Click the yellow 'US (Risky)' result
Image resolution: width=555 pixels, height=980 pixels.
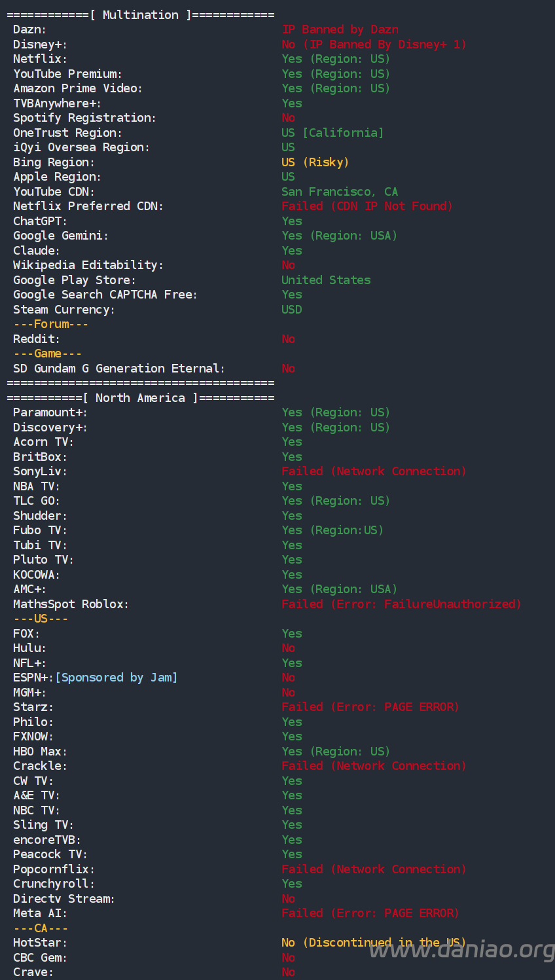click(315, 162)
